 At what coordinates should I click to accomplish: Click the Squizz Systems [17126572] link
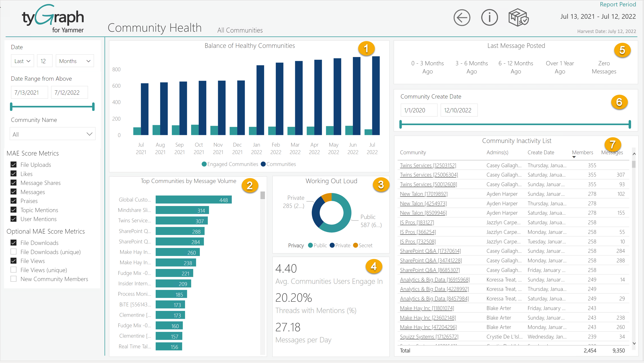tap(429, 337)
